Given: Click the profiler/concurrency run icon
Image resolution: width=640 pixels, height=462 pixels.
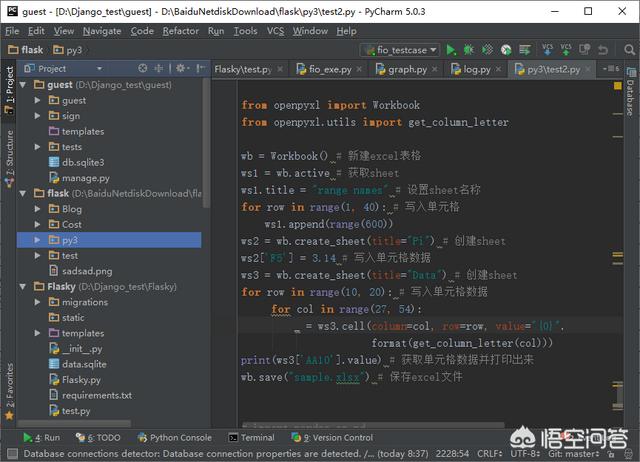Looking at the screenshot, I should pos(506,50).
